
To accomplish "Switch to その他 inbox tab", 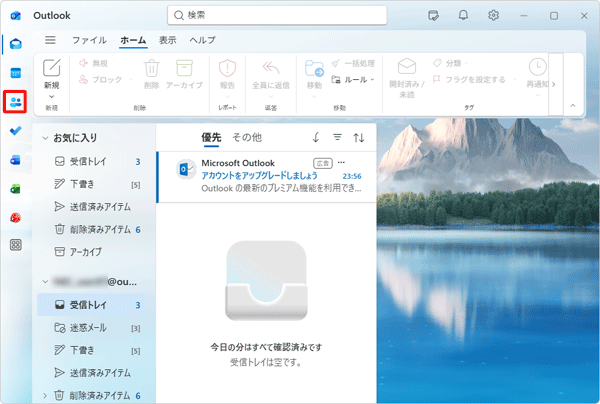I will click(247, 137).
